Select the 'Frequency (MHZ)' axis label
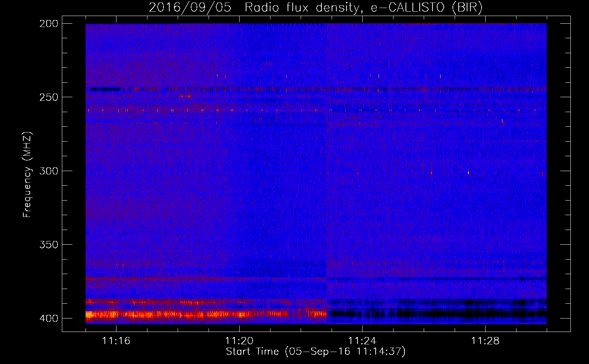 click(27, 175)
